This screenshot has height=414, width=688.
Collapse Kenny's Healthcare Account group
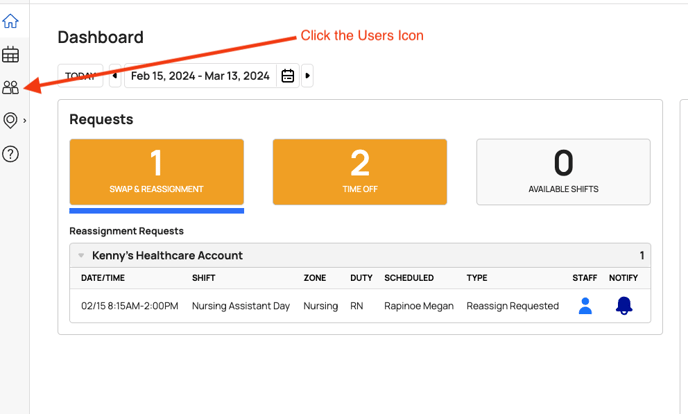pyautogui.click(x=81, y=255)
